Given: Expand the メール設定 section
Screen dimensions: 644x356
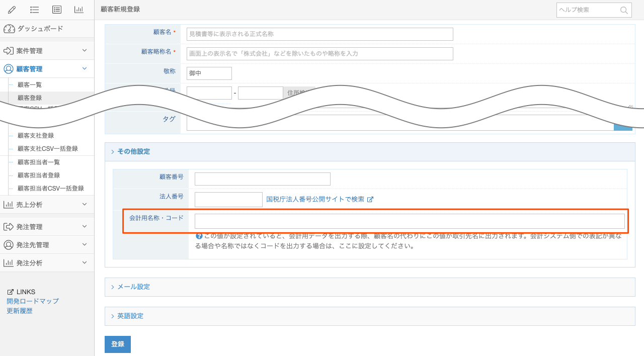Looking at the screenshot, I should coord(370,287).
